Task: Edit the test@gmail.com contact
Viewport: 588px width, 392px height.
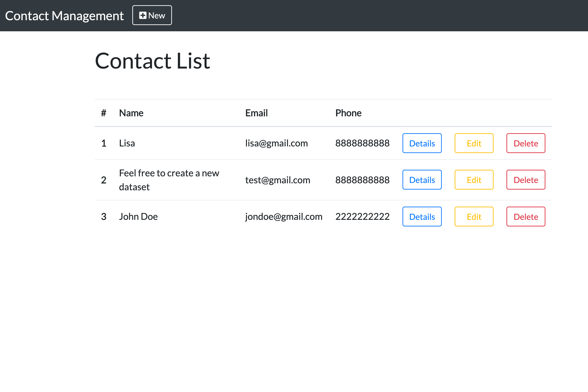Action: (x=474, y=180)
